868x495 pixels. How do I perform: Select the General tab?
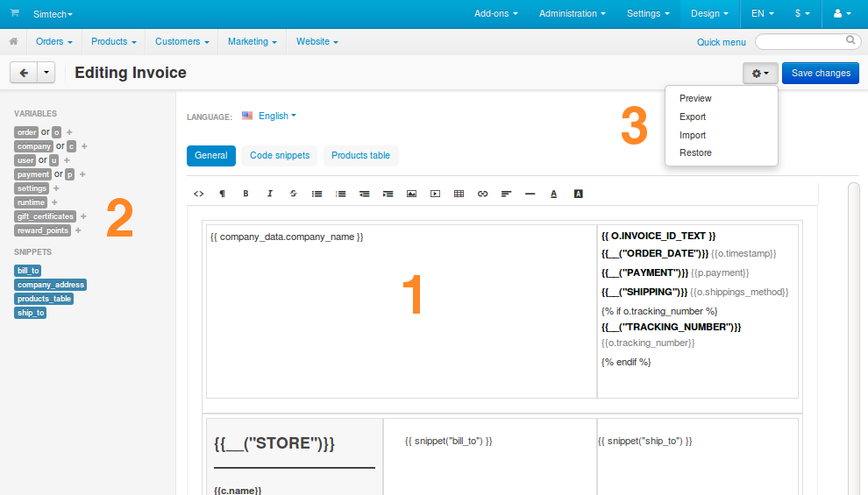pyautogui.click(x=211, y=155)
